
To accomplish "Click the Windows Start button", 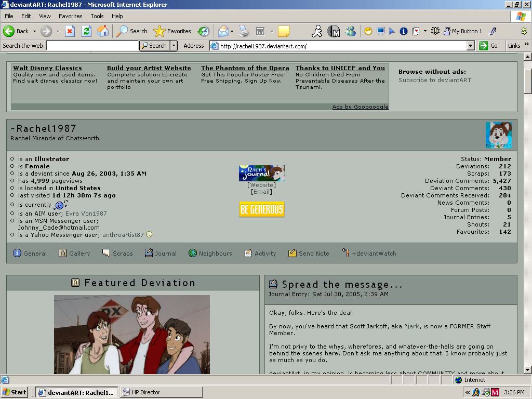I will [14, 392].
